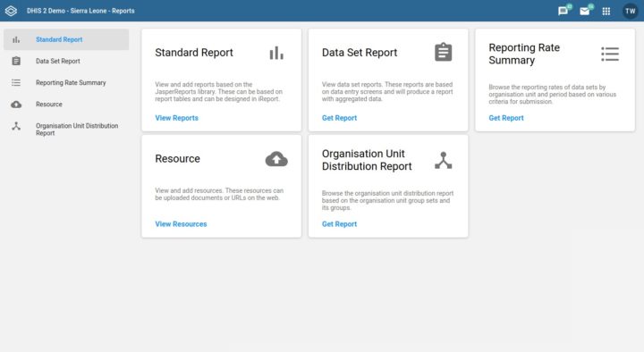Open Get Report under Organisation Unit Distribution Report
Screen dimensions: 644x352
[x=339, y=224]
